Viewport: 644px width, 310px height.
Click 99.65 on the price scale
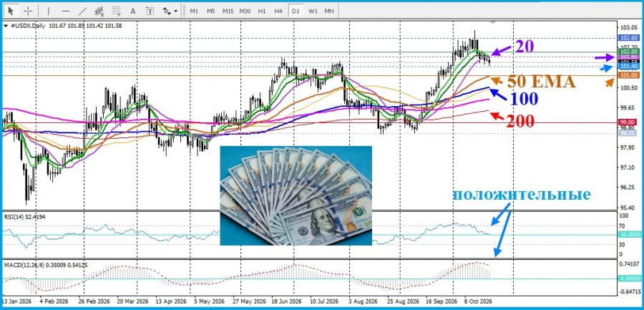(x=628, y=107)
